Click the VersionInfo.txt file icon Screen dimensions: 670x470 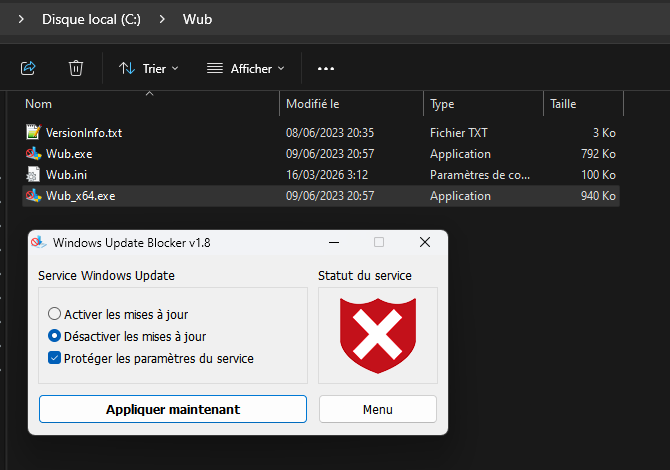coord(33,132)
